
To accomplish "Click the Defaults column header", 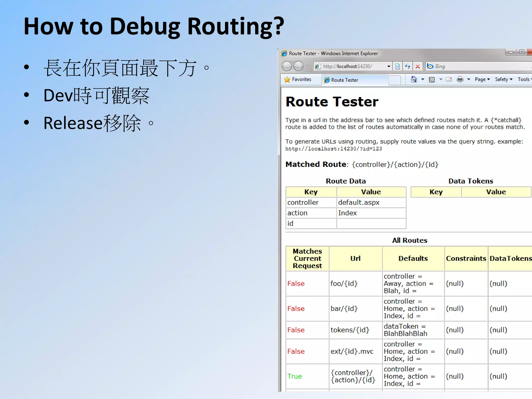I will tap(413, 258).
